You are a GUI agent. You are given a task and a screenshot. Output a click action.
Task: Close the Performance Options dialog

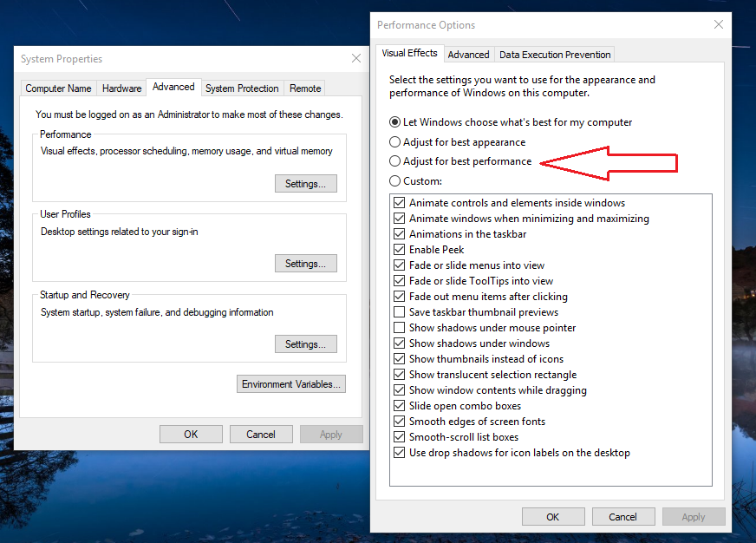point(716,25)
